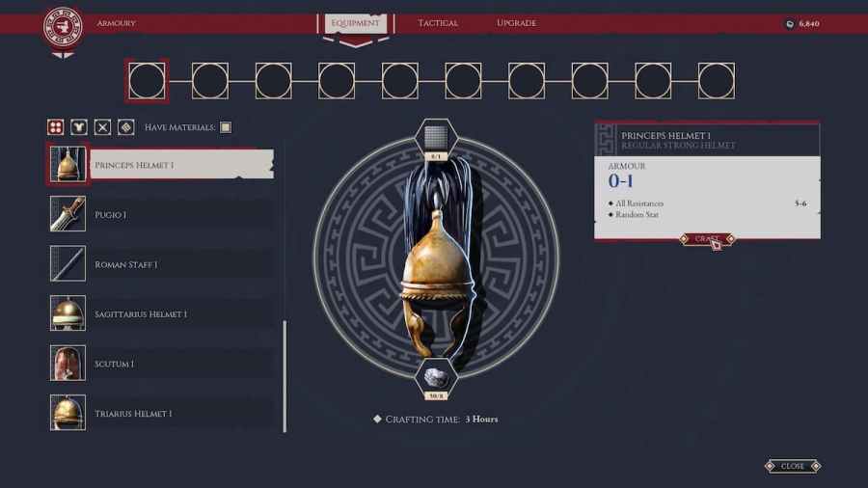Switch to the Upgrade tab
The image size is (868, 488).
point(517,23)
